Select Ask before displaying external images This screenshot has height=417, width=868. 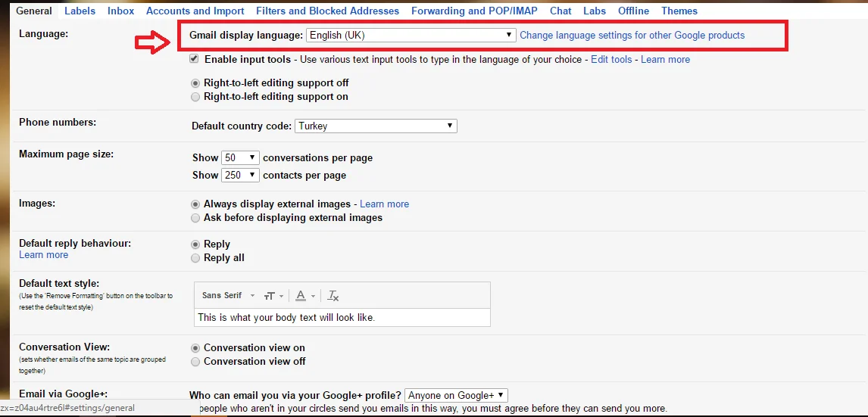click(x=195, y=218)
